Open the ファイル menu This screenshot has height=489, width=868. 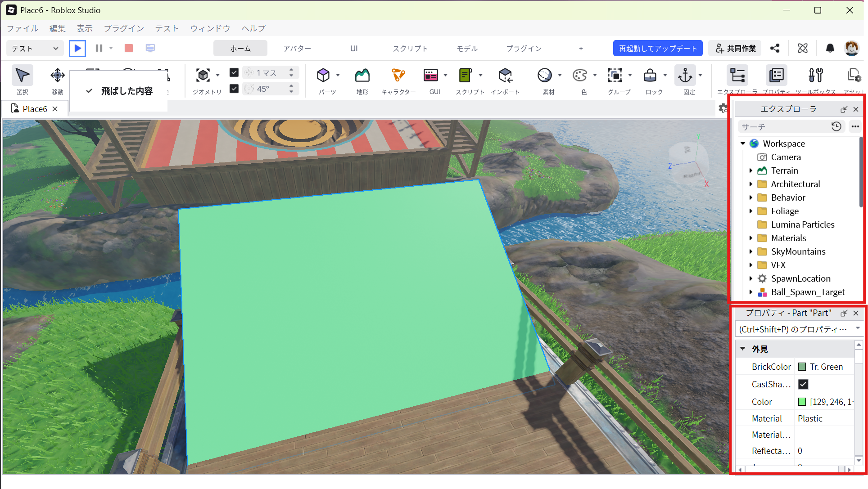(23, 28)
